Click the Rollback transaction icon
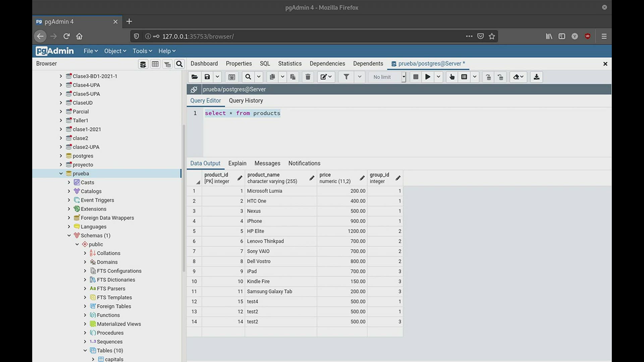644x362 pixels. click(x=500, y=77)
